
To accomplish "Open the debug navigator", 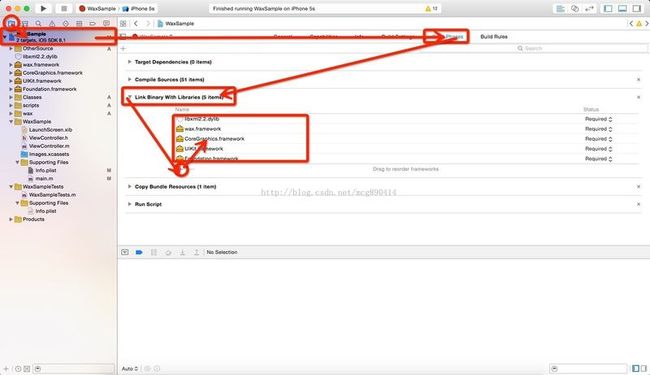I will tap(79, 24).
